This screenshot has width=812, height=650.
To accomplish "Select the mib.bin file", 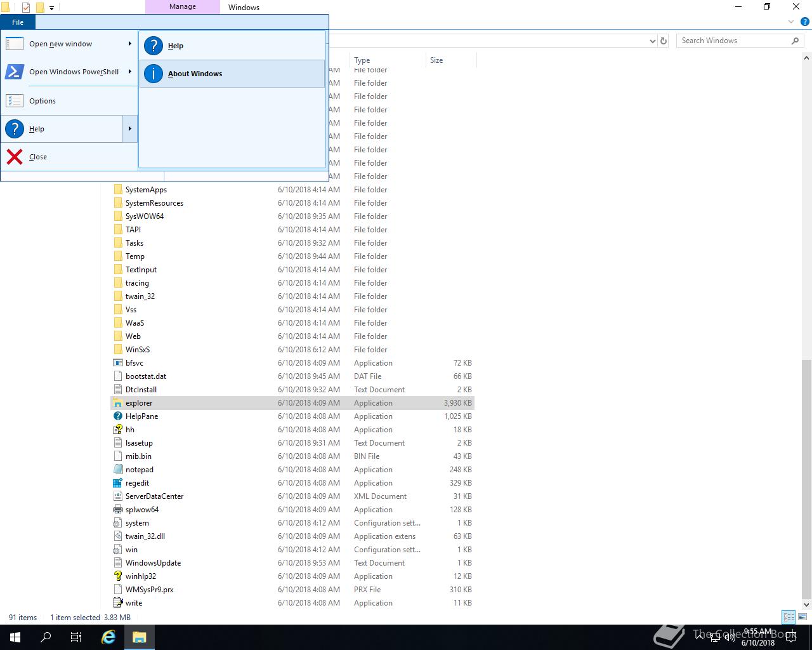I will (x=138, y=456).
